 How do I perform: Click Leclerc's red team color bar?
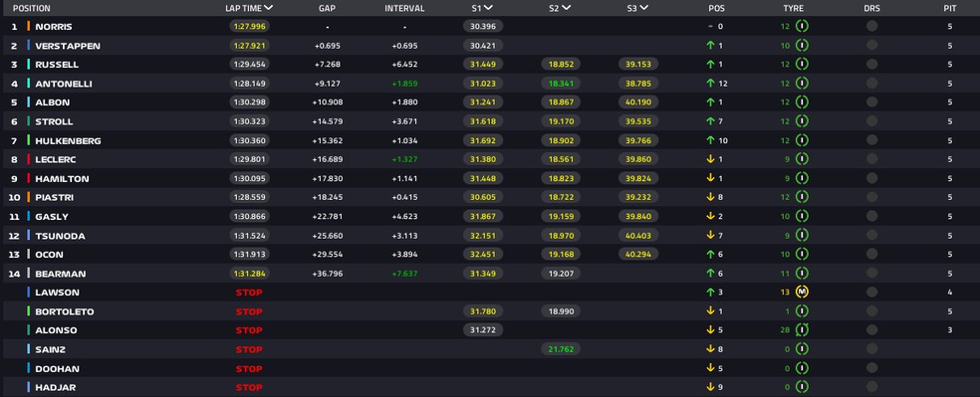pos(29,159)
